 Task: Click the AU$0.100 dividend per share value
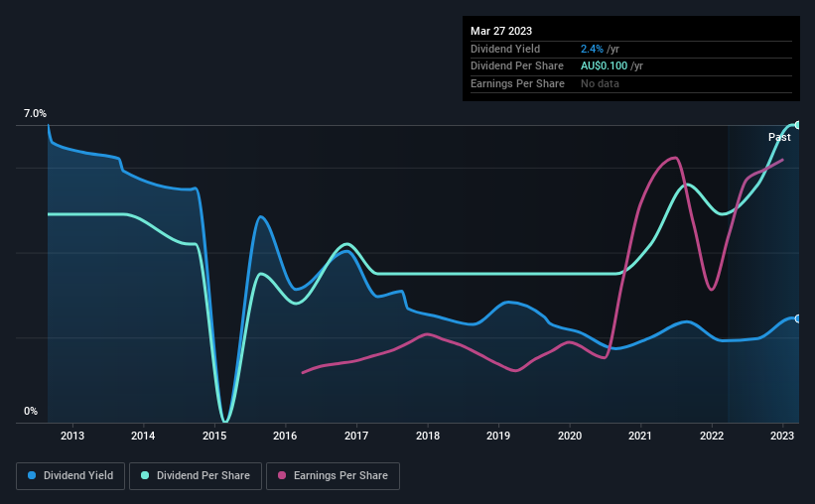[611, 65]
